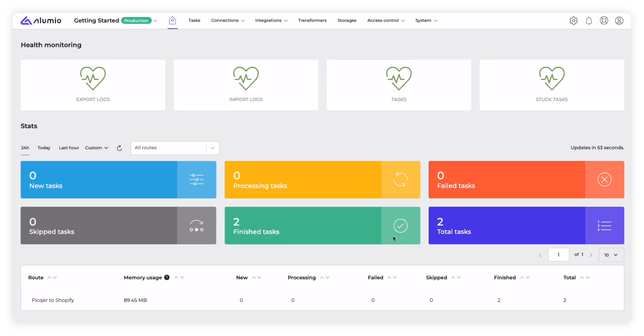
Task: Open the user profile icon
Action: point(619,21)
